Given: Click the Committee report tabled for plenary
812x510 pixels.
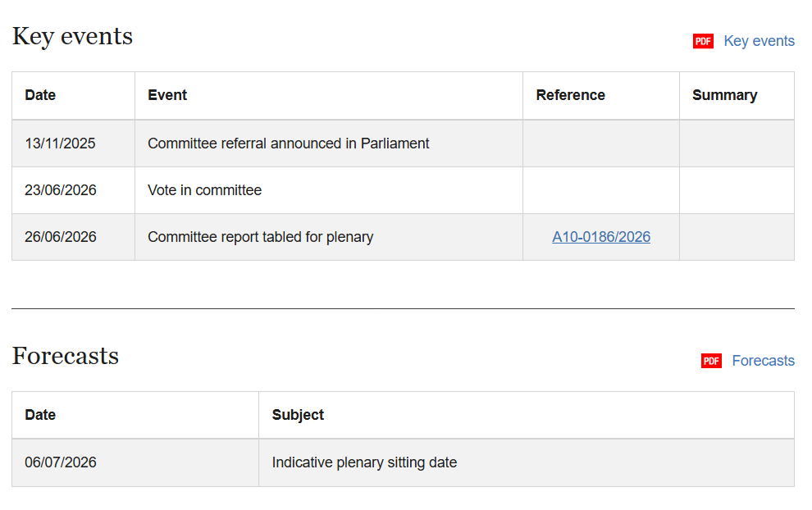Looking at the screenshot, I should click(261, 237).
